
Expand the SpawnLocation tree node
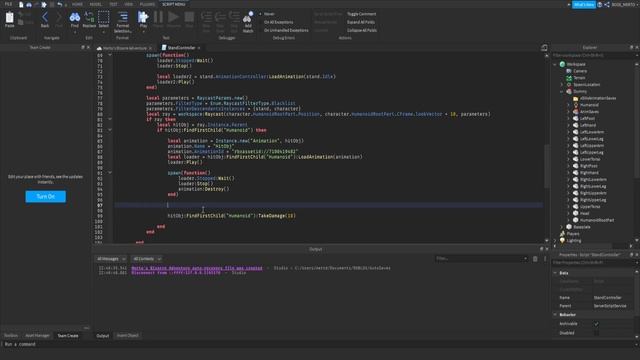pos(562,84)
